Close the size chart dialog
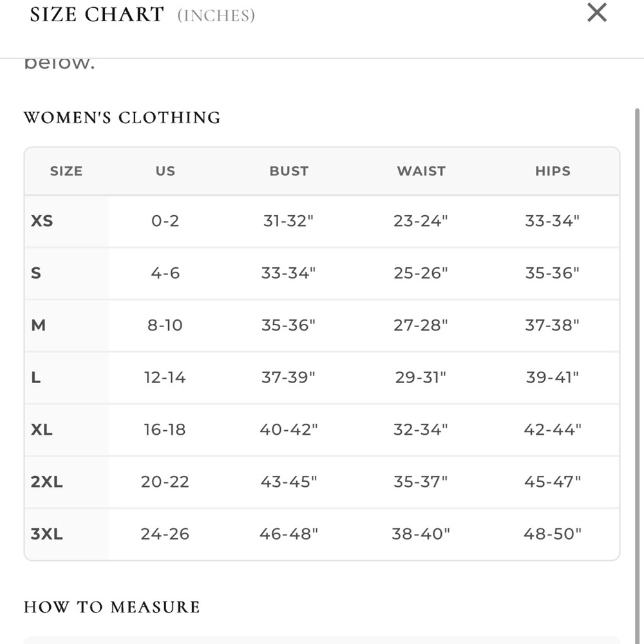The height and width of the screenshot is (644, 644). [x=597, y=12]
